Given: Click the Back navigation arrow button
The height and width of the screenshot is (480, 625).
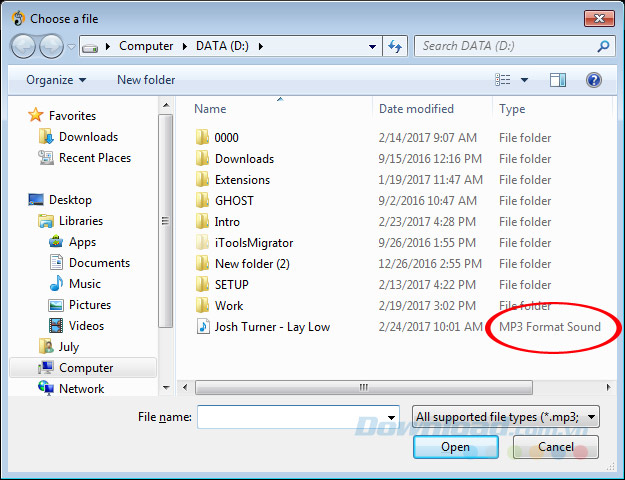Looking at the screenshot, I should (x=23, y=46).
